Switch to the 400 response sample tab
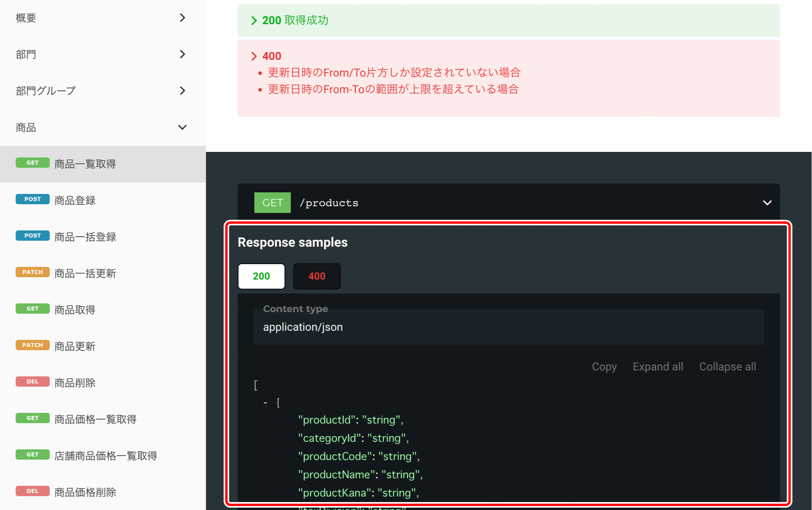812x510 pixels. coord(316,276)
